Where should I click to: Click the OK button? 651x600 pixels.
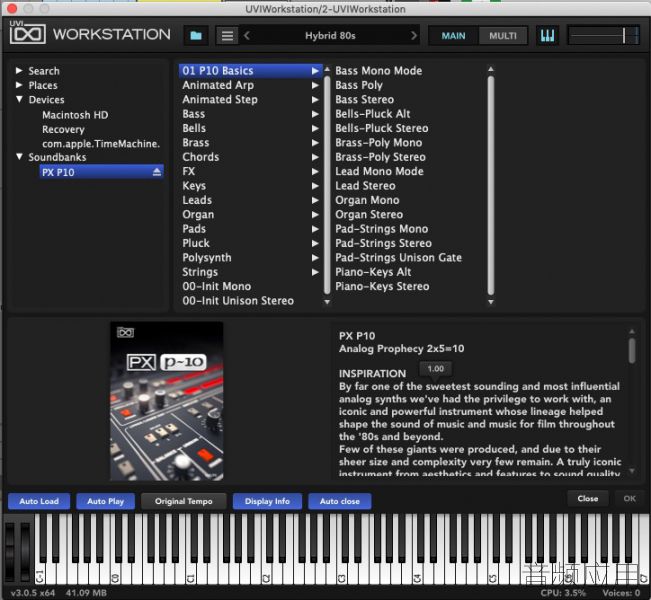tap(629, 498)
